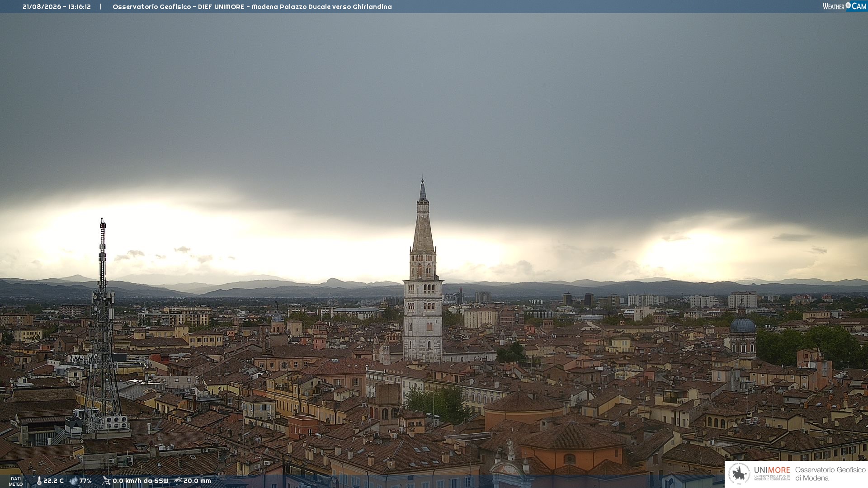Image resolution: width=868 pixels, height=488 pixels.
Task: Click the Ghirlandina tower spire
Action: 423,217
